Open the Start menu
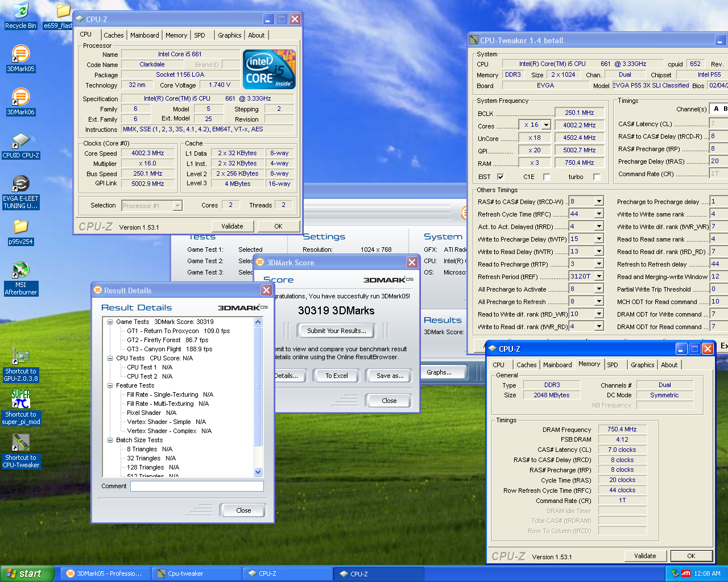 [x=28, y=573]
